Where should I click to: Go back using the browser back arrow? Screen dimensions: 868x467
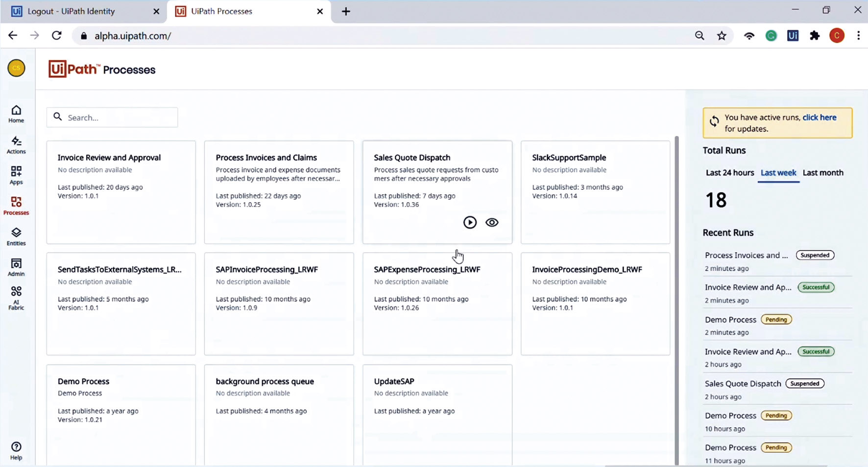coord(13,35)
